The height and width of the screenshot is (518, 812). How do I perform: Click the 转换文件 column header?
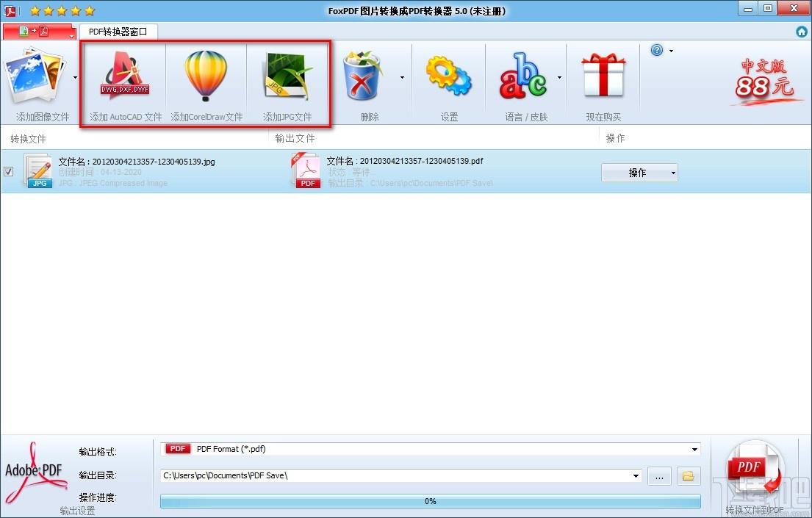point(28,139)
